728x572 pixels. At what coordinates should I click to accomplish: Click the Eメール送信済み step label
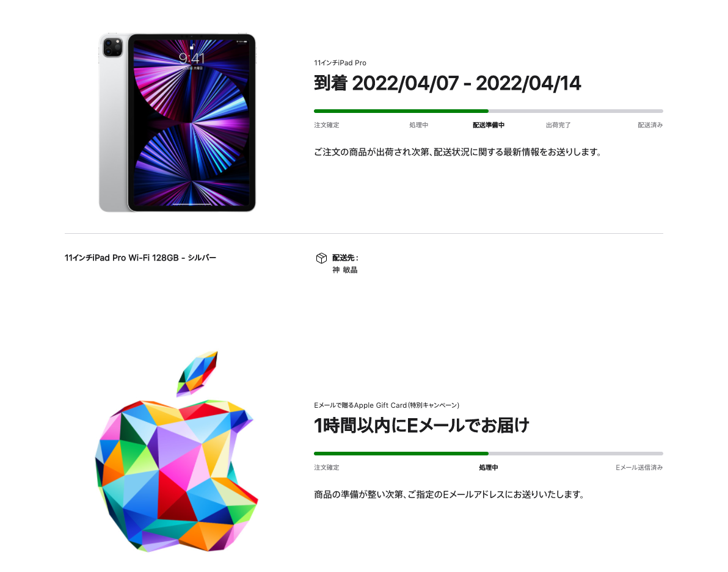point(639,467)
